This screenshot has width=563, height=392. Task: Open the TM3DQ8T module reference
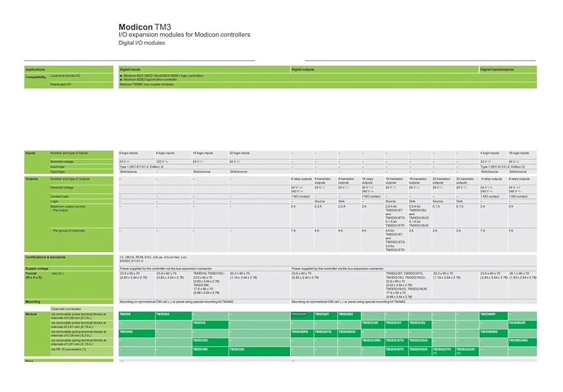tap(322, 314)
